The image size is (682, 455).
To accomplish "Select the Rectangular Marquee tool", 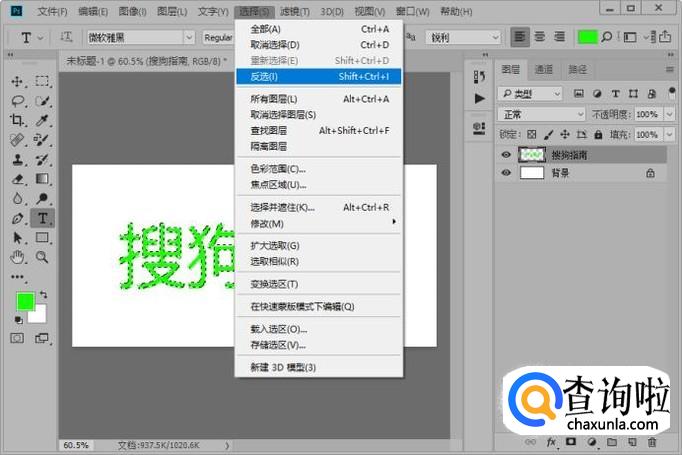I will pyautogui.click(x=43, y=81).
